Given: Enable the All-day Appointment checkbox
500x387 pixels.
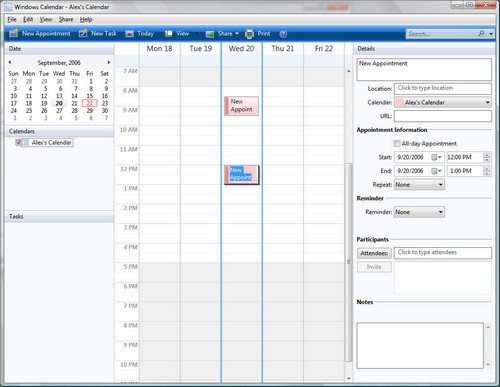Looking at the screenshot, I should (x=397, y=144).
